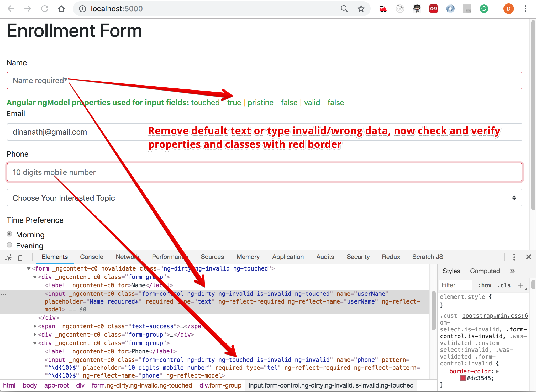The width and height of the screenshot is (536, 392).
Task: Toggle the :hov element state option
Action: (485, 285)
